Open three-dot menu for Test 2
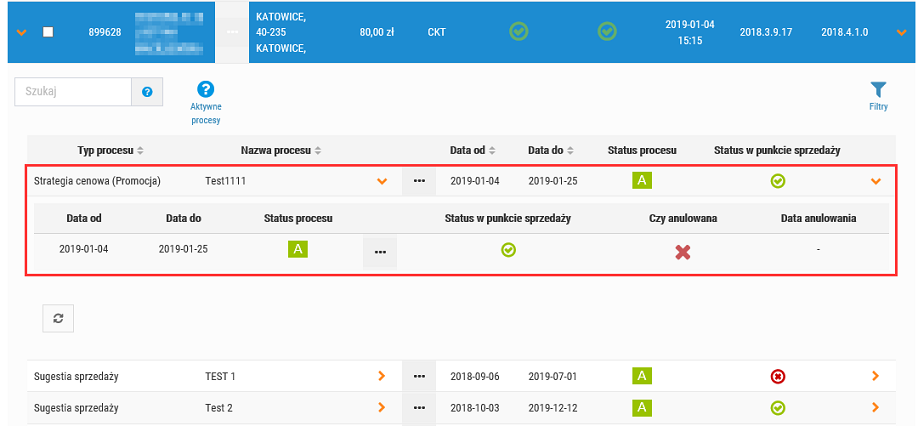 pyautogui.click(x=419, y=407)
